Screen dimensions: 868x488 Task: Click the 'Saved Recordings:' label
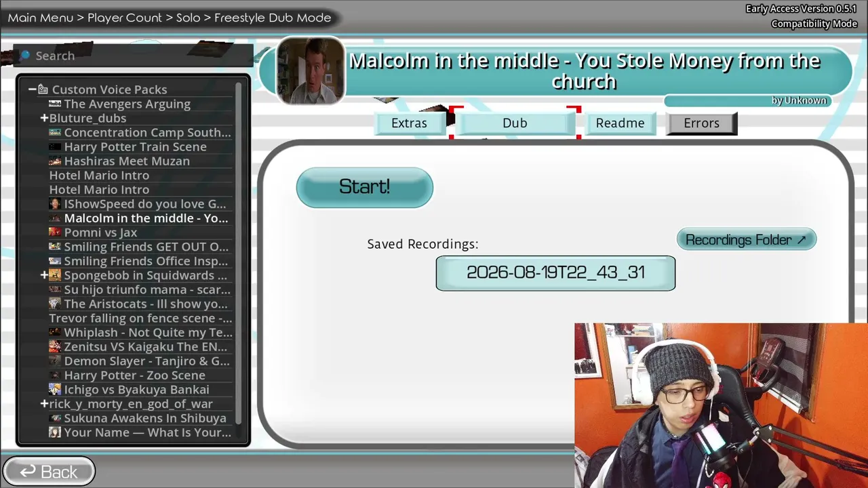click(x=422, y=244)
